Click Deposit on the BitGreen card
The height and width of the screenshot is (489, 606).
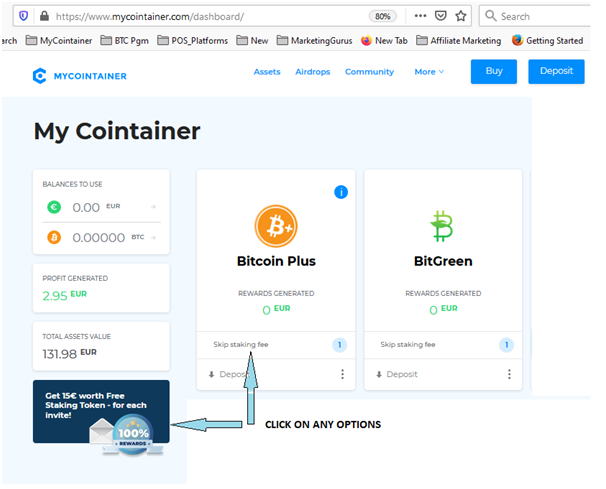tap(397, 374)
